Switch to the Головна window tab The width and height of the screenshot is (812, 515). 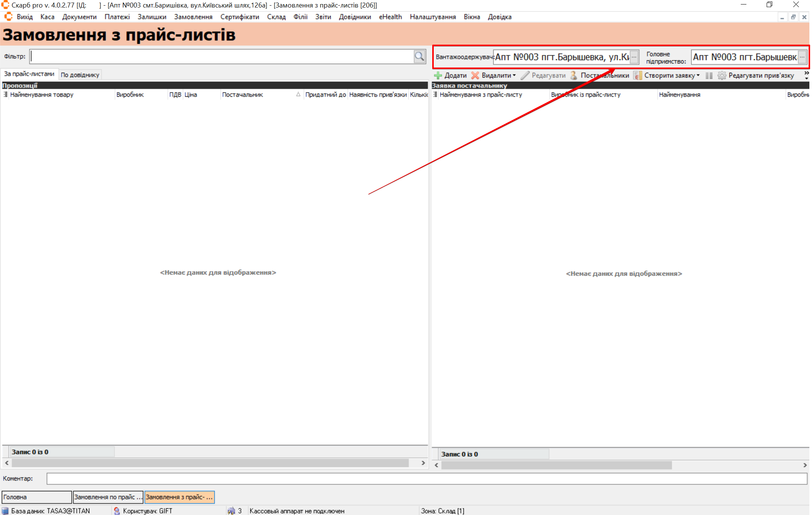pos(36,497)
